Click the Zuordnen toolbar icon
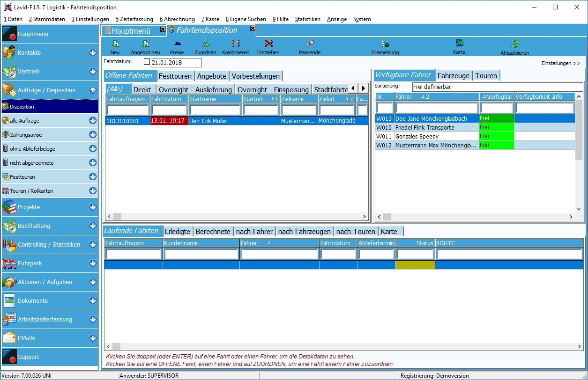Screen dimensions: 588x380 206,44
